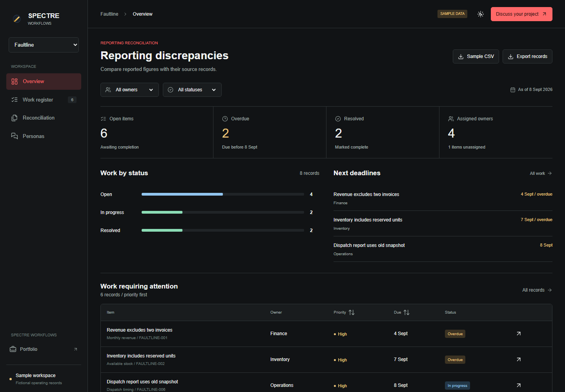Image resolution: width=565 pixels, height=392 pixels.
Task: Click the arrow icon next to All records
Action: pos(550,290)
